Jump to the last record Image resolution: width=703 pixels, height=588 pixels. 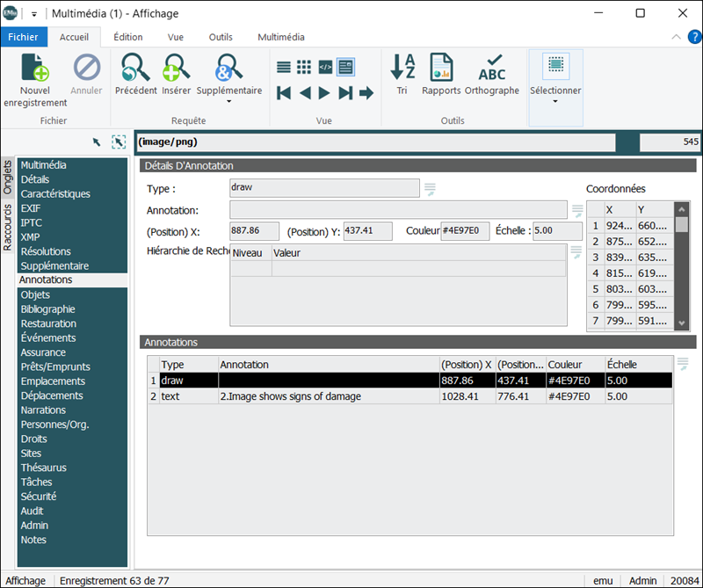click(345, 93)
